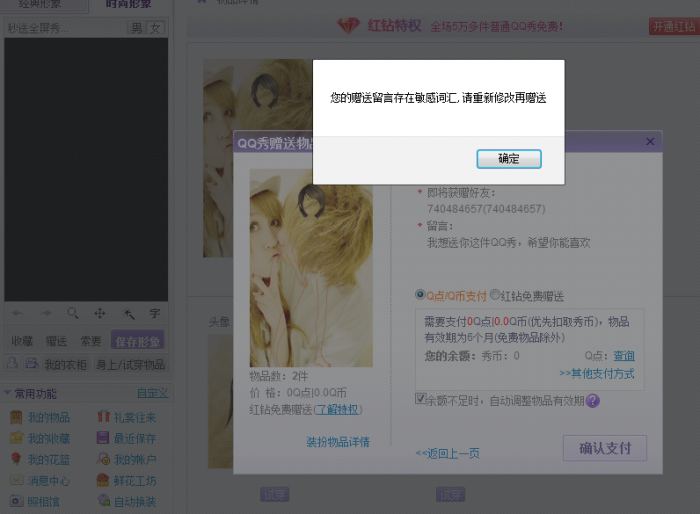The width and height of the screenshot is (700, 514).
Task: Close the QQ秀赠送物品 dialog
Action: pyautogui.click(x=650, y=142)
